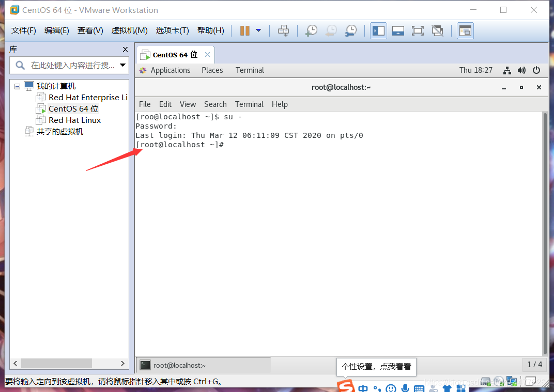Toggle Unity mode icon

click(x=437, y=30)
